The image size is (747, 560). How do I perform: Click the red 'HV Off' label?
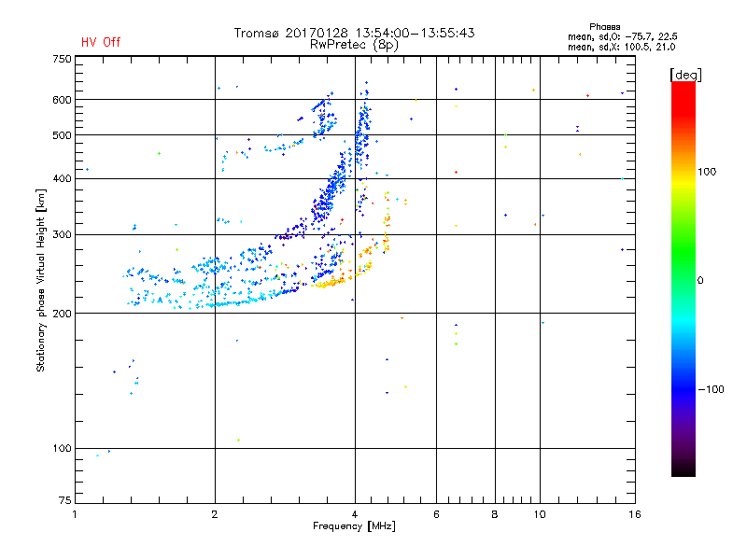[x=101, y=42]
